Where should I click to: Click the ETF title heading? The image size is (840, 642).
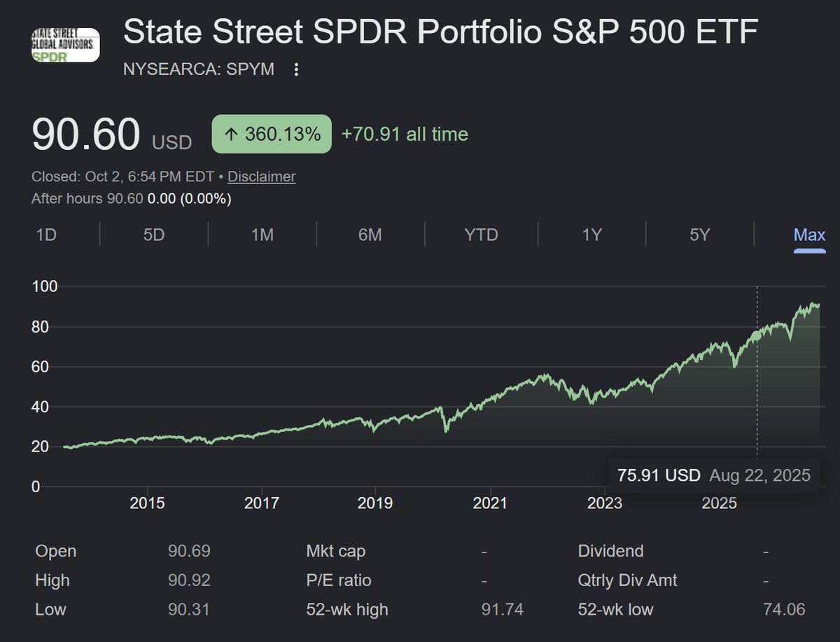point(441,33)
